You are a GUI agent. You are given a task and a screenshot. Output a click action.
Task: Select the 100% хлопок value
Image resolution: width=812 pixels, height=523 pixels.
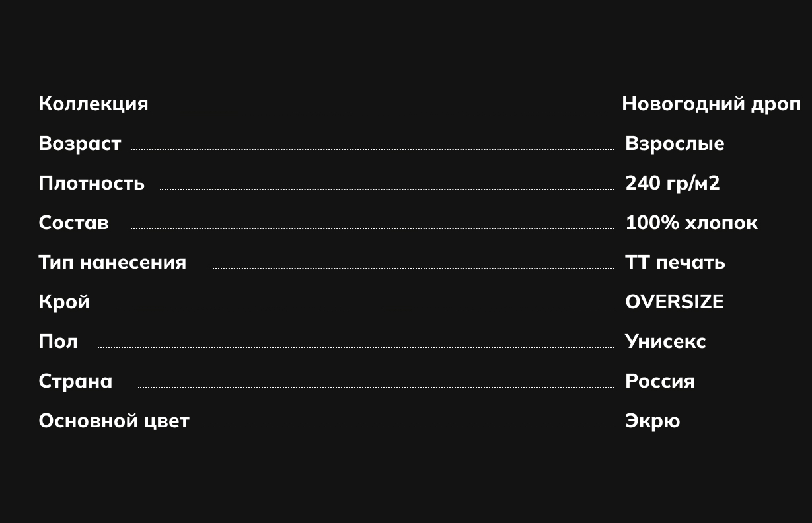pyautogui.click(x=691, y=223)
